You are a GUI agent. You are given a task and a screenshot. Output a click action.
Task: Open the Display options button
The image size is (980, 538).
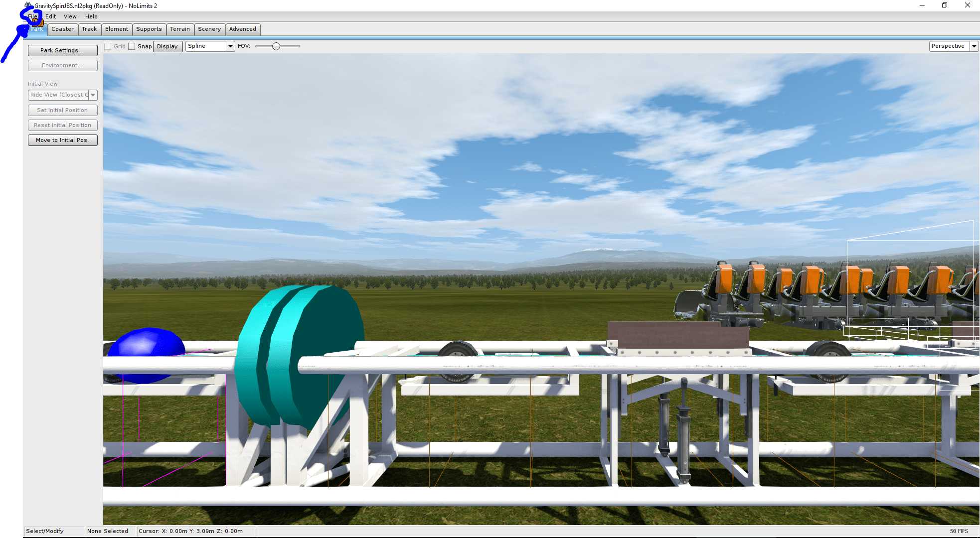point(167,46)
